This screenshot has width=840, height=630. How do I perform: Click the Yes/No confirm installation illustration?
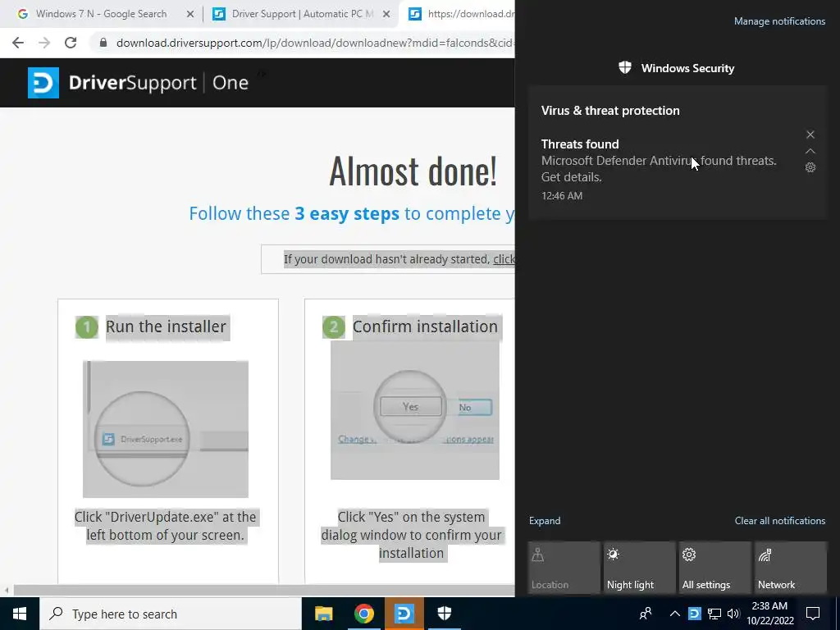(414, 410)
